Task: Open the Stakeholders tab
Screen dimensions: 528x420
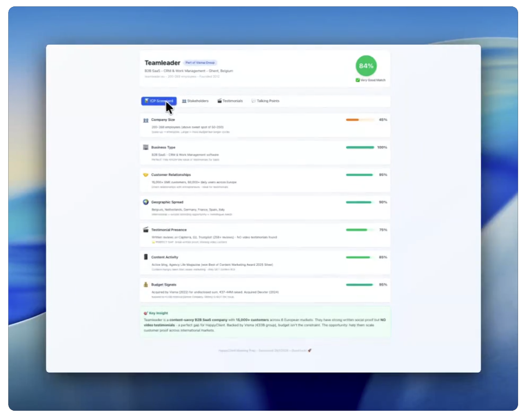Action: [195, 101]
